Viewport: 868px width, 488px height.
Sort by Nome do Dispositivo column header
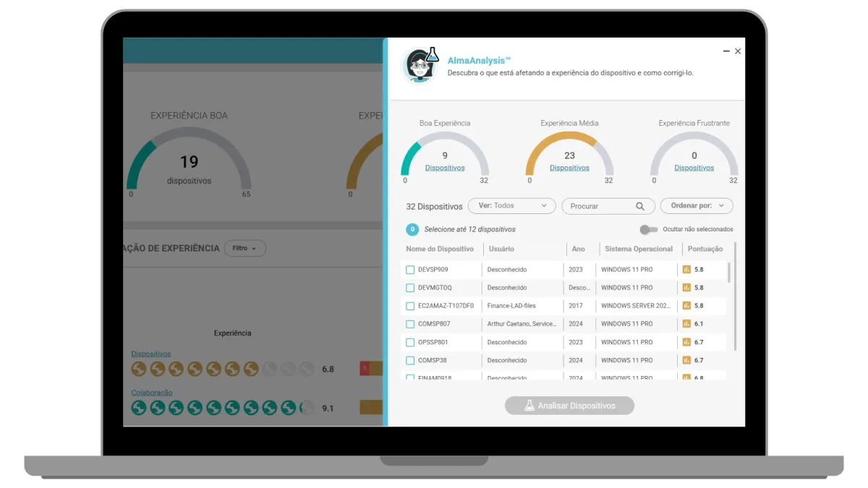click(x=440, y=249)
